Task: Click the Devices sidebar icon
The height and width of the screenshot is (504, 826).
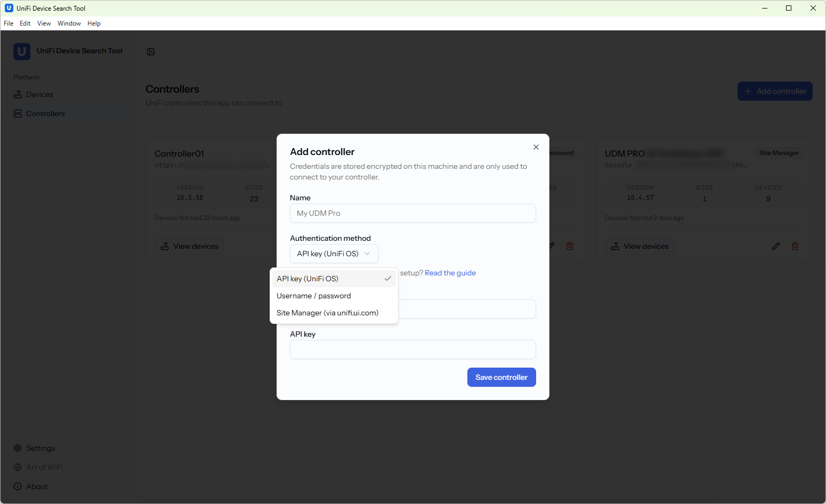Action: tap(18, 94)
